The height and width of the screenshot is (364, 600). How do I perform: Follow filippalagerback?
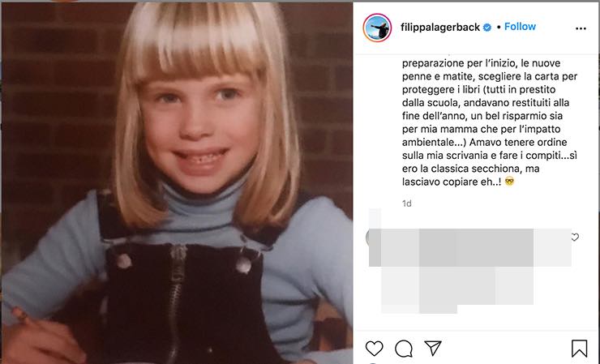pos(520,27)
